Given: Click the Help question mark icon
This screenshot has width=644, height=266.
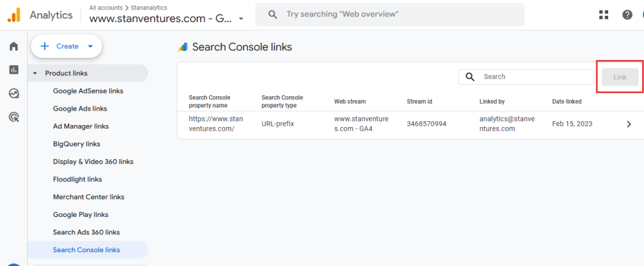Looking at the screenshot, I should (627, 14).
